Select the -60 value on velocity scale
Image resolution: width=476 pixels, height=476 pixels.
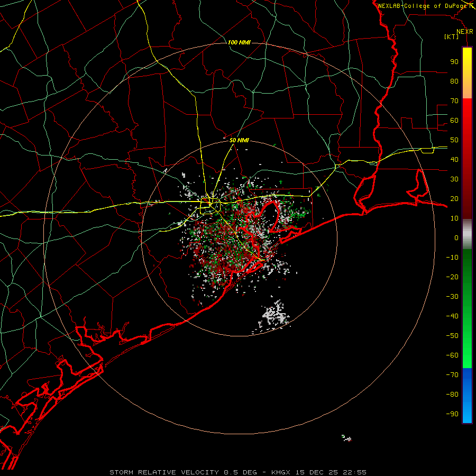452,355
